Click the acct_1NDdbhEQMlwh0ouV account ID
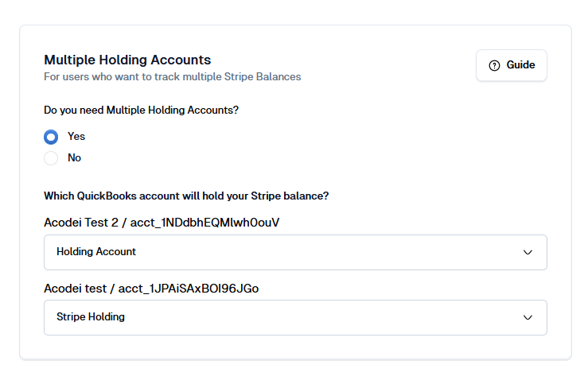Viewport: 588px width, 380px height. tap(204, 223)
